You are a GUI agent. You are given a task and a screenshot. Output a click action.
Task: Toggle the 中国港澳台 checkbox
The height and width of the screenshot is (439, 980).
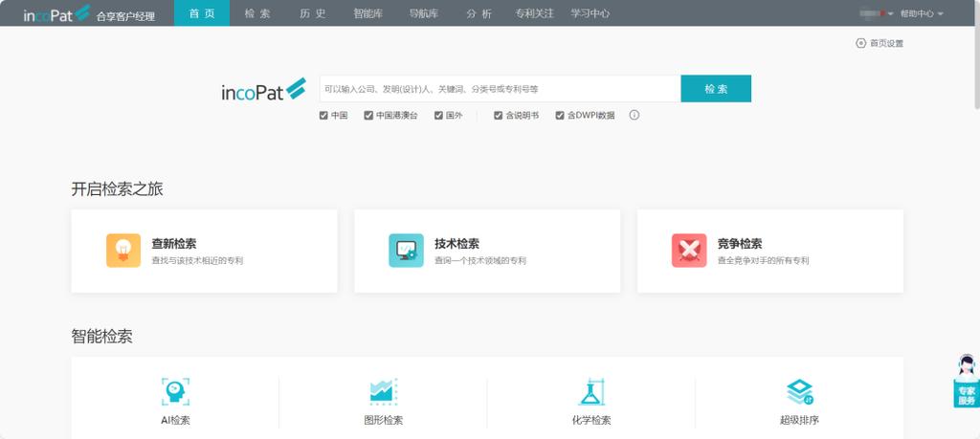point(368,116)
